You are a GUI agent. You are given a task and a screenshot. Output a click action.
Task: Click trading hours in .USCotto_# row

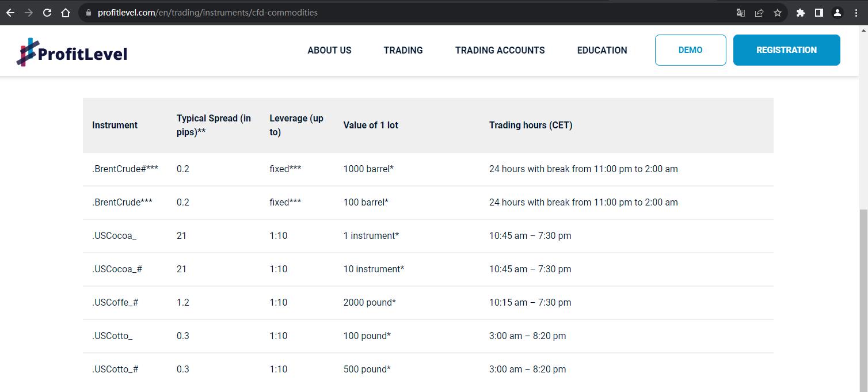tap(527, 369)
